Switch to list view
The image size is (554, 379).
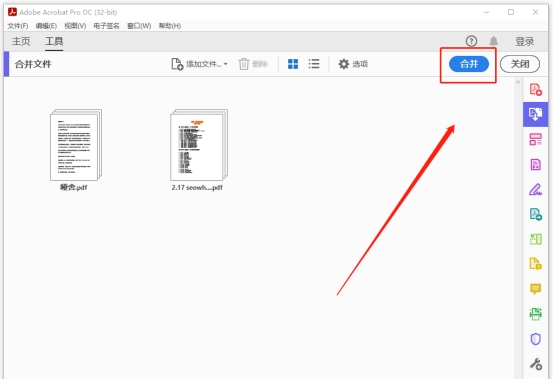tap(314, 64)
